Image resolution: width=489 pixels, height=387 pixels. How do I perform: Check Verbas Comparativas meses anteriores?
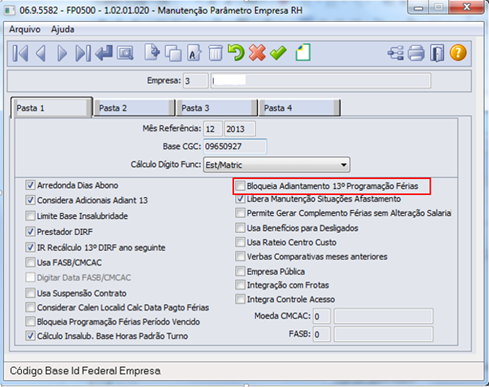[240, 256]
